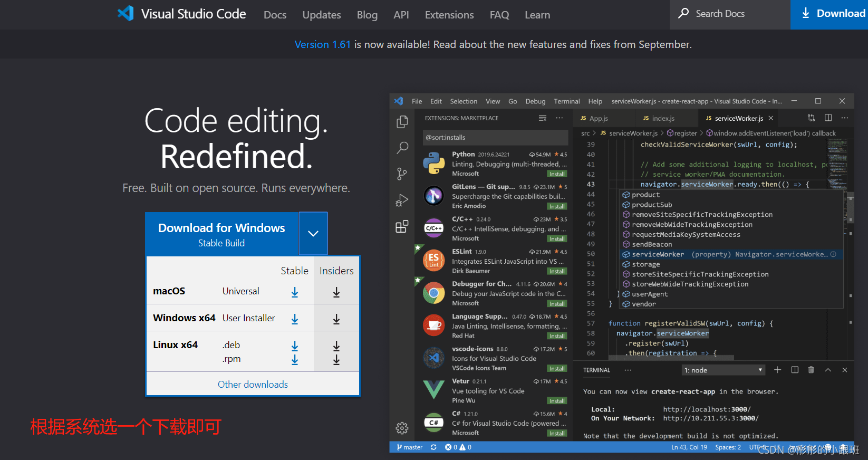This screenshot has width=868, height=460.
Task: Open Explorer icon in the editor activity bar
Action: (x=402, y=122)
